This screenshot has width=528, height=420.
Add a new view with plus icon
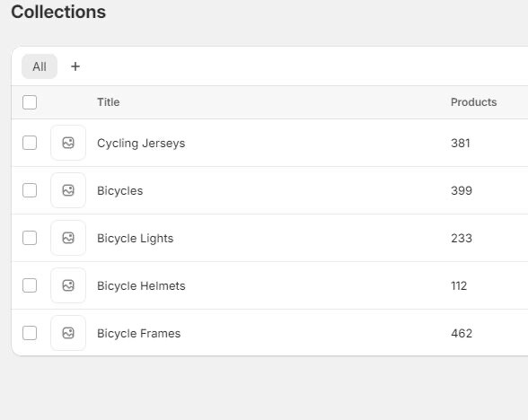click(x=75, y=66)
